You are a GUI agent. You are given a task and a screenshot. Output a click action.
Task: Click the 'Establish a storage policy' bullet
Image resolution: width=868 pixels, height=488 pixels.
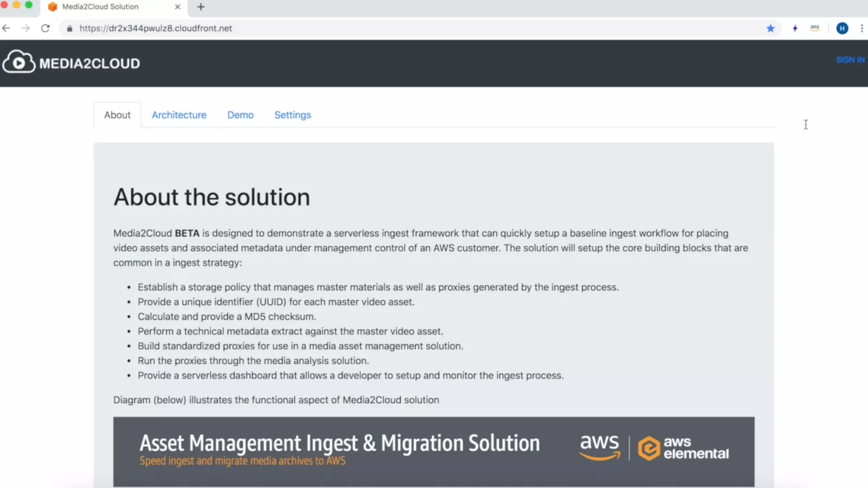coord(378,287)
